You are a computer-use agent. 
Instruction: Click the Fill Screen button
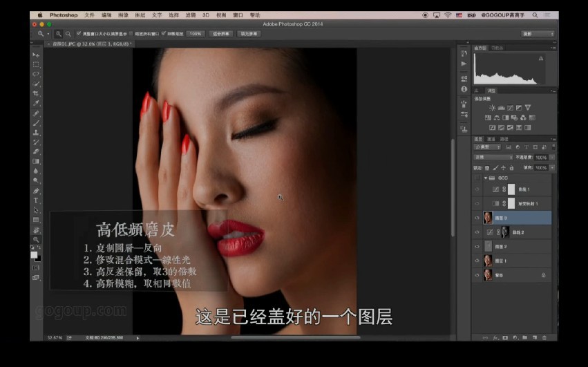249,34
